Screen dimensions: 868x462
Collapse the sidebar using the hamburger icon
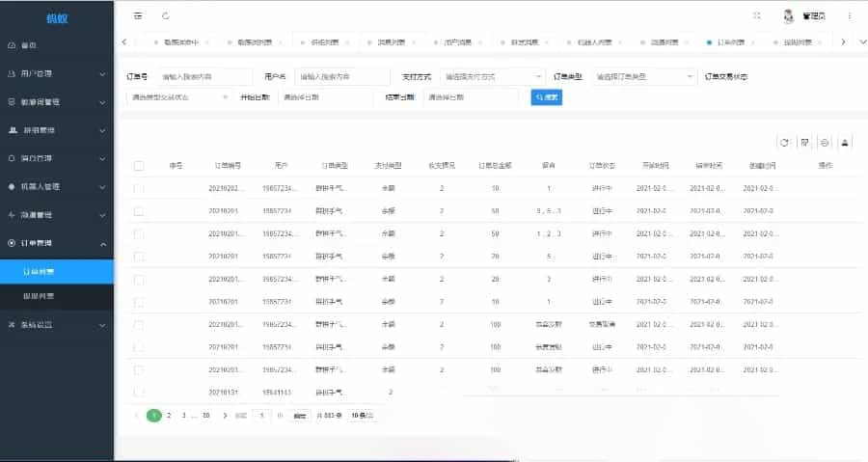[x=139, y=15]
